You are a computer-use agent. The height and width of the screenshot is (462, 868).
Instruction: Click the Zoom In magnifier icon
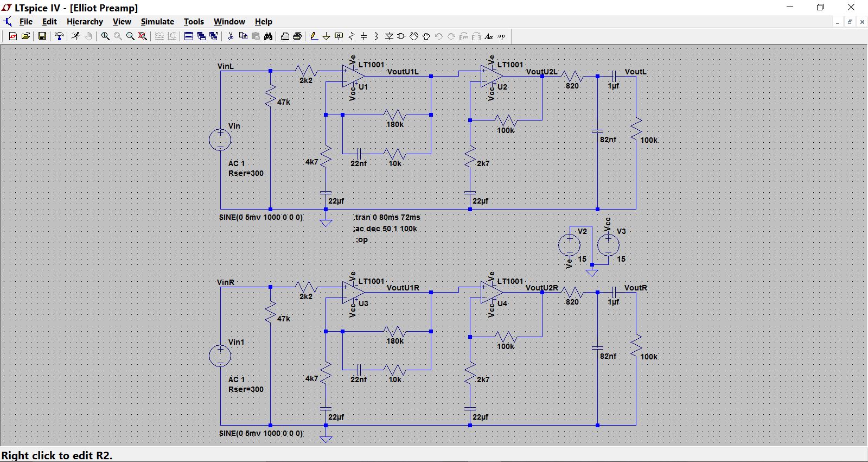105,36
